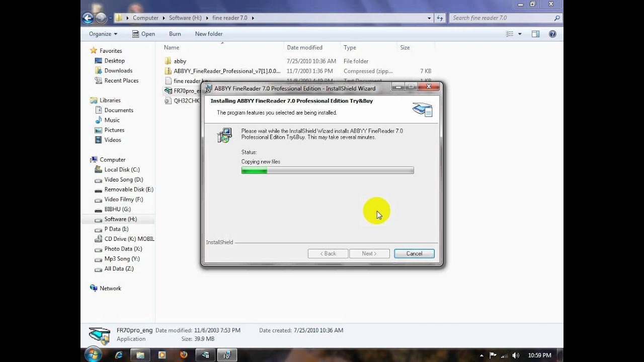Open Windows Media Player from the taskbar

click(162, 354)
